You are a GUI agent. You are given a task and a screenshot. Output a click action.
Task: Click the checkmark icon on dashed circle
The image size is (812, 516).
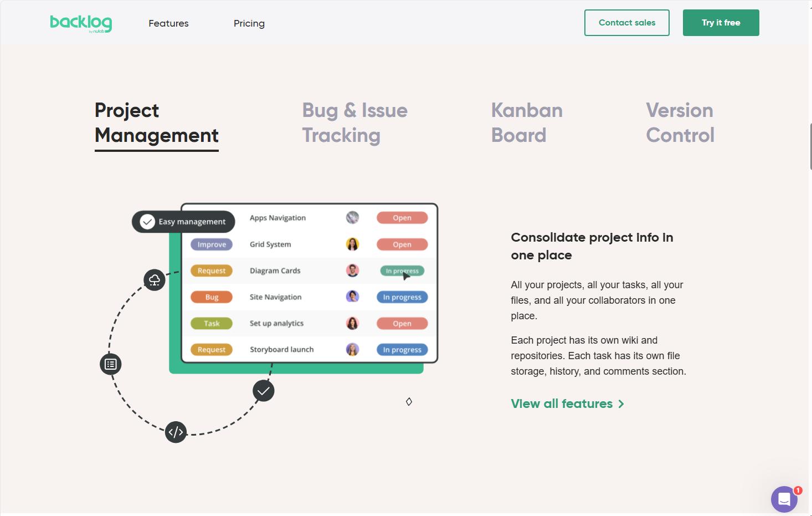(x=264, y=391)
